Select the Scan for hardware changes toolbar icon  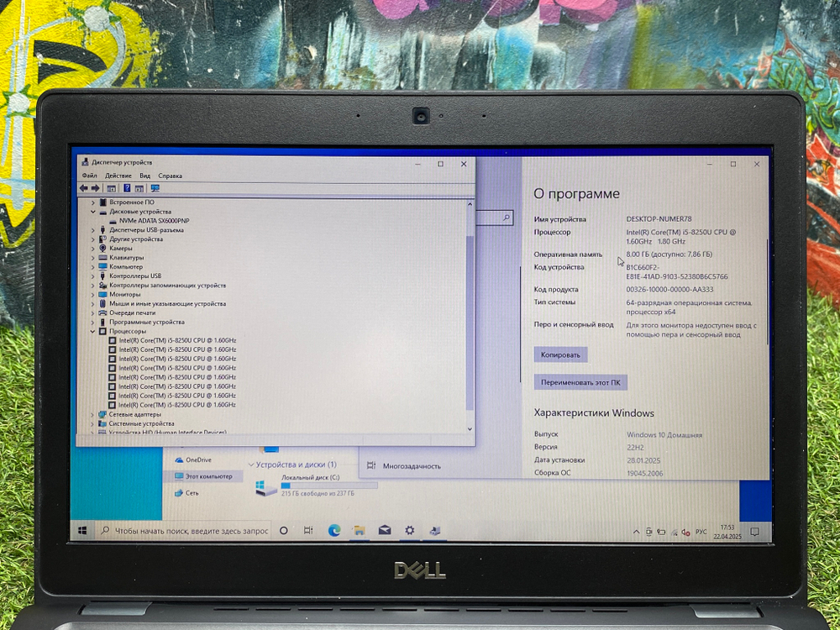155,188
